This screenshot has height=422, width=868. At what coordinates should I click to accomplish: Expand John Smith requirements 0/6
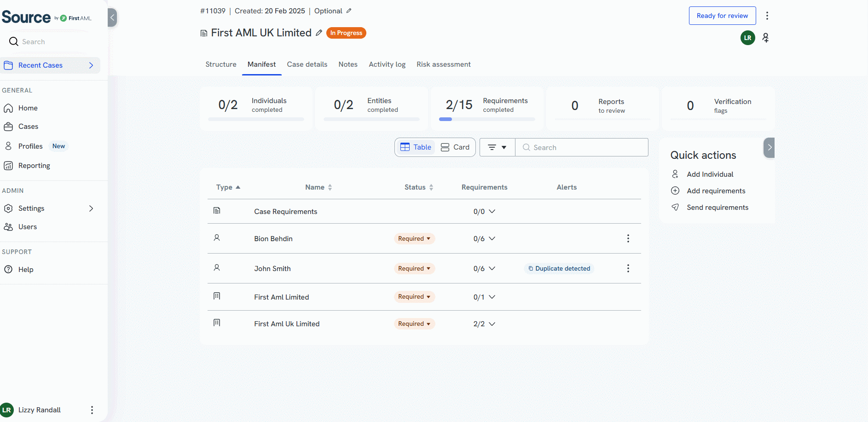(492, 268)
